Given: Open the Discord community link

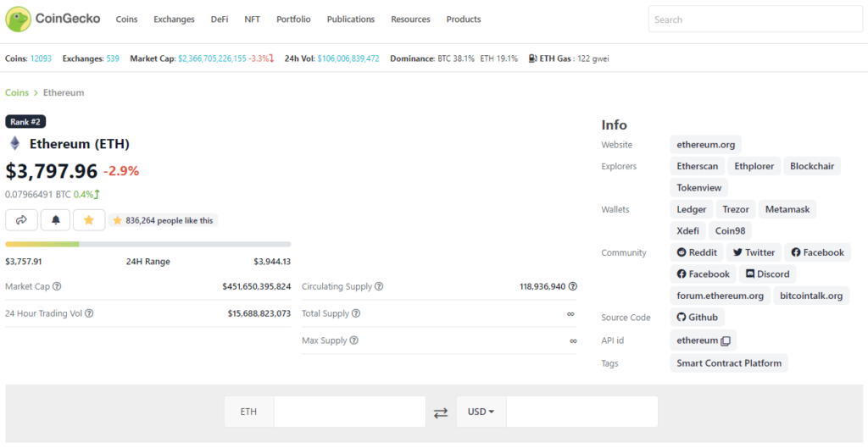Looking at the screenshot, I should click(x=768, y=274).
